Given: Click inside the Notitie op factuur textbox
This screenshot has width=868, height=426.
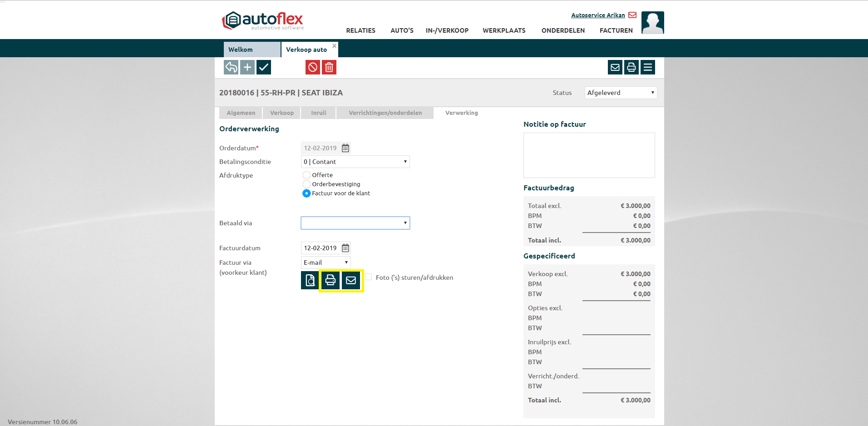Looking at the screenshot, I should click(x=589, y=155).
